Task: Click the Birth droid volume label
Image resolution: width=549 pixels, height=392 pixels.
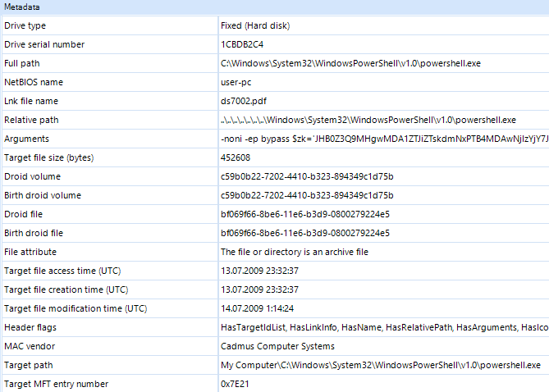Action: pyautogui.click(x=43, y=195)
